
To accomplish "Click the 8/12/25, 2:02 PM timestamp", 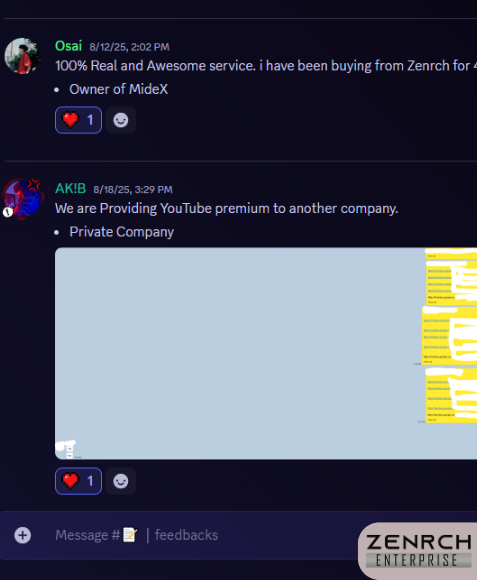I will pos(129,47).
